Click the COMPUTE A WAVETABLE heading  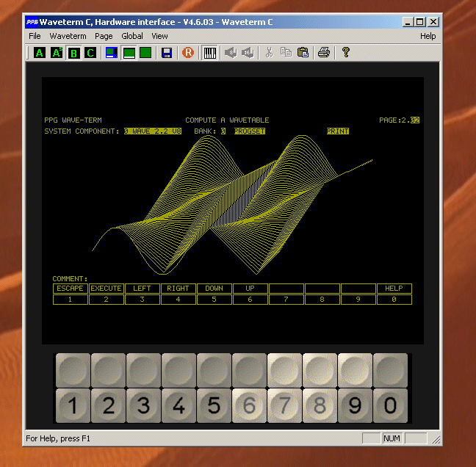(x=227, y=120)
